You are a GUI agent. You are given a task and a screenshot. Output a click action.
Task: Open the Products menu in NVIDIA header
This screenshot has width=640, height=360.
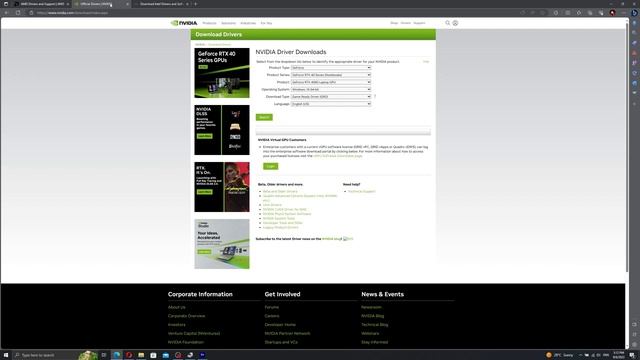(x=209, y=23)
